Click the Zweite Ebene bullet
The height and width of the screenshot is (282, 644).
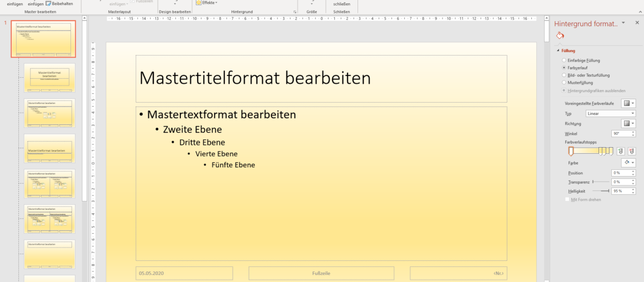192,129
